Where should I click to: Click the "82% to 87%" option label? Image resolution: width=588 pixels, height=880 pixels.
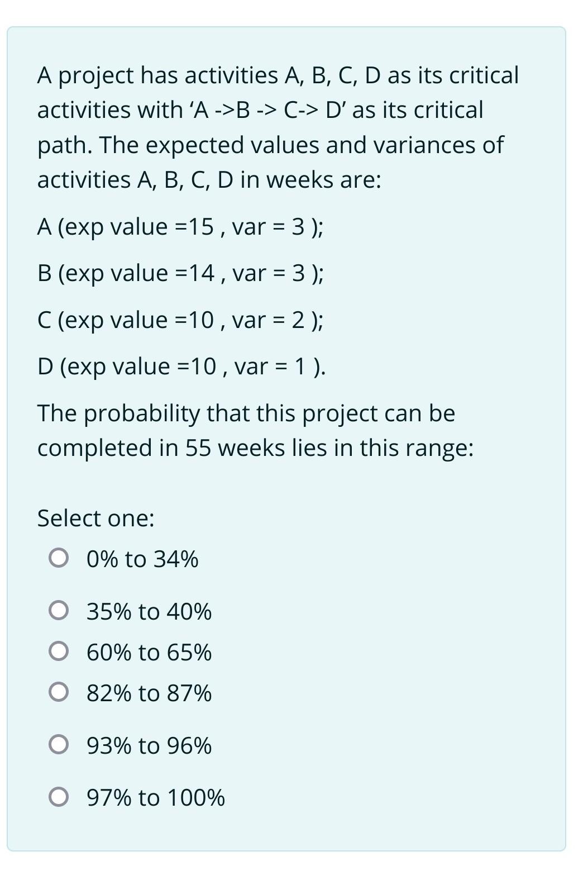pyautogui.click(x=148, y=693)
